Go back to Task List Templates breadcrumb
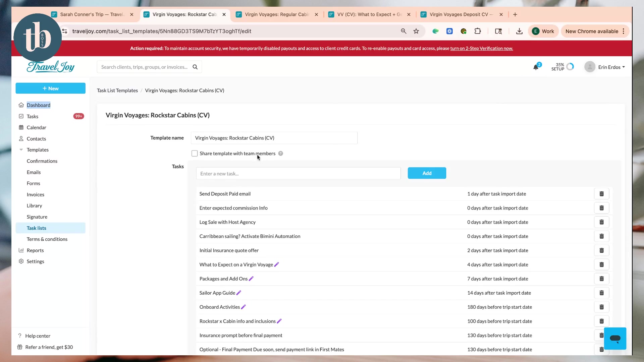644x362 pixels. coord(117,90)
